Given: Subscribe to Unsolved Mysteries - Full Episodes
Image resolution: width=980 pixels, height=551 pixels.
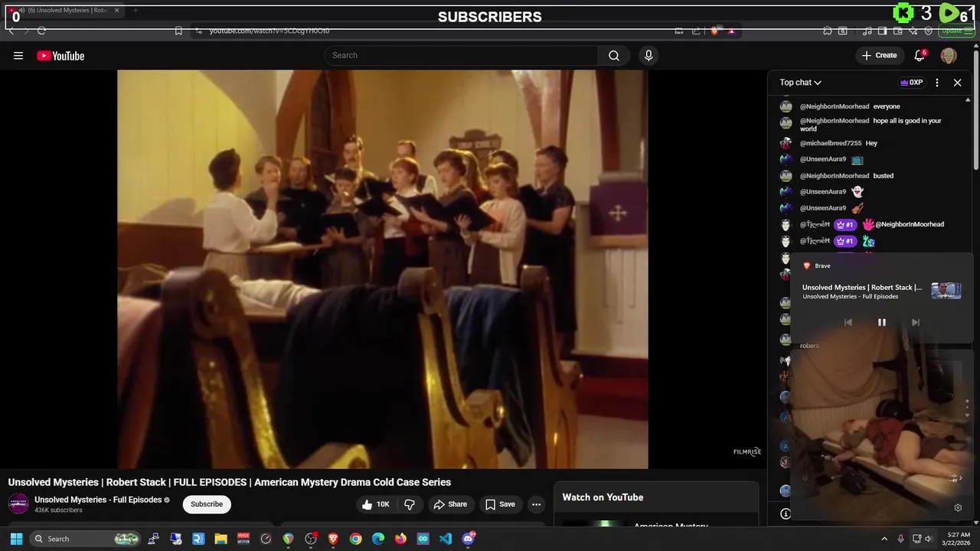Looking at the screenshot, I should point(207,504).
